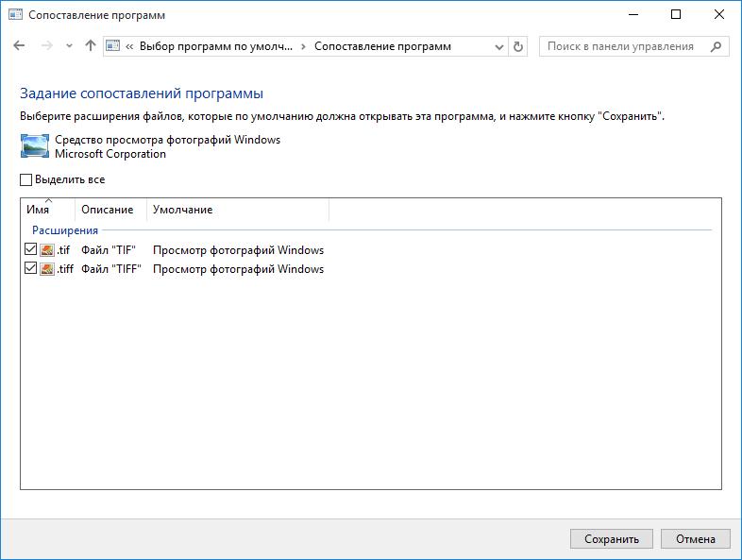
Task: Click the .tif file type icon
Action: pos(47,250)
